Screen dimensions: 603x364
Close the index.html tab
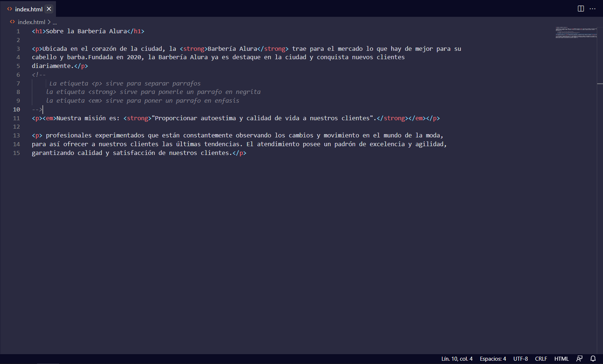[x=49, y=9]
